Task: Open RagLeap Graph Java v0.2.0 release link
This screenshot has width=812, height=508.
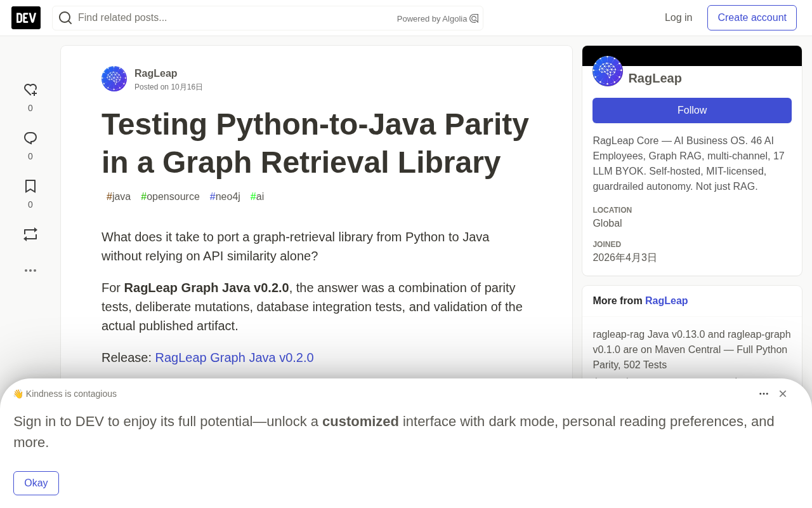Action: tap(234, 358)
